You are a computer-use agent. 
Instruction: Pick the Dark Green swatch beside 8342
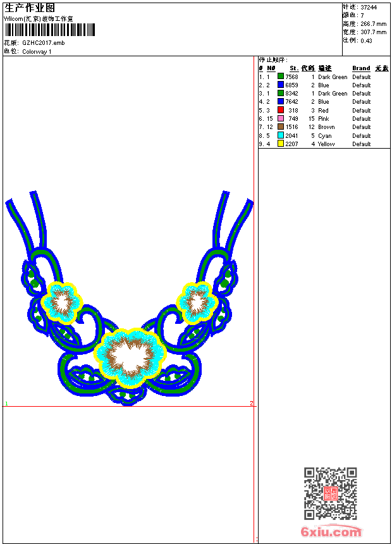click(x=281, y=93)
